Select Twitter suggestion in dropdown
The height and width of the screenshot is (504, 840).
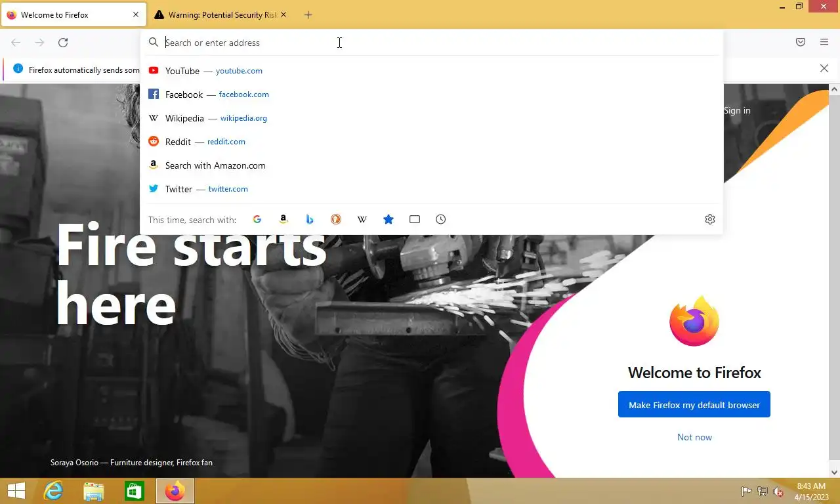[x=432, y=189]
